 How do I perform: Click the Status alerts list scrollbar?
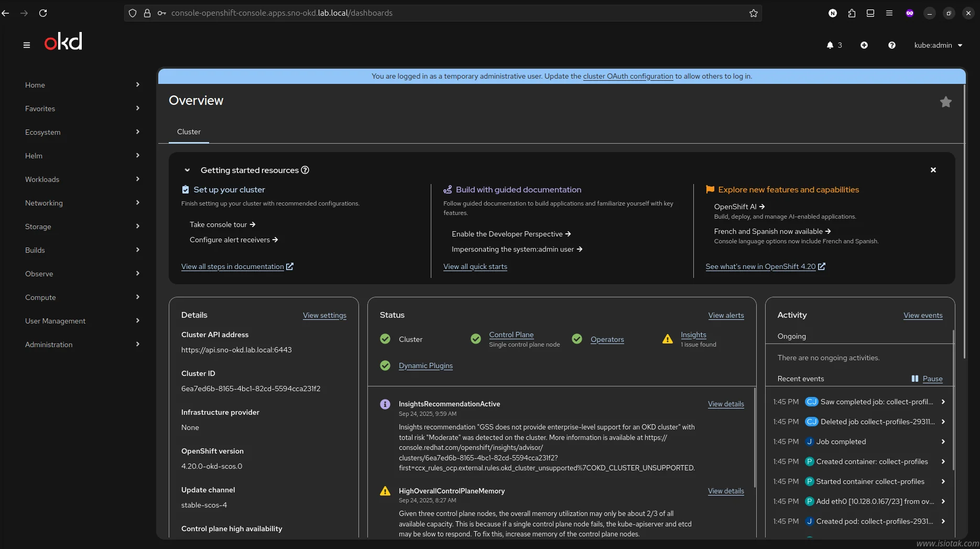click(x=755, y=438)
